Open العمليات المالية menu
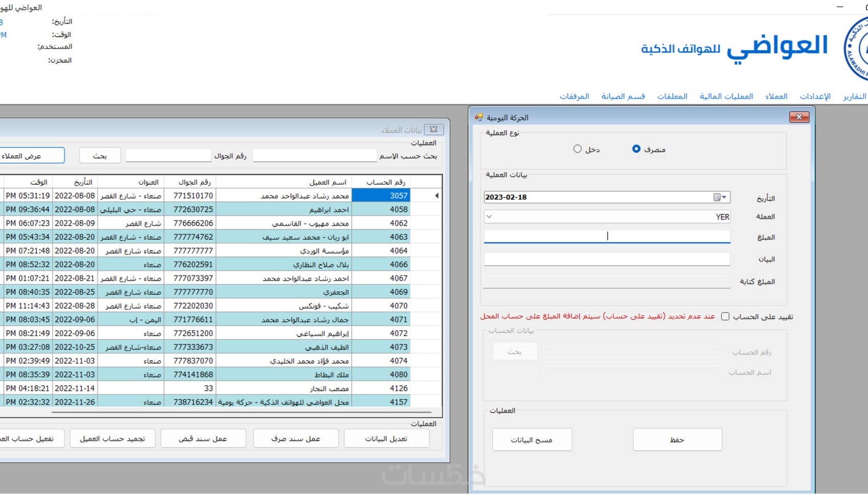Image resolution: width=868 pixels, height=495 pixels. pos(727,96)
